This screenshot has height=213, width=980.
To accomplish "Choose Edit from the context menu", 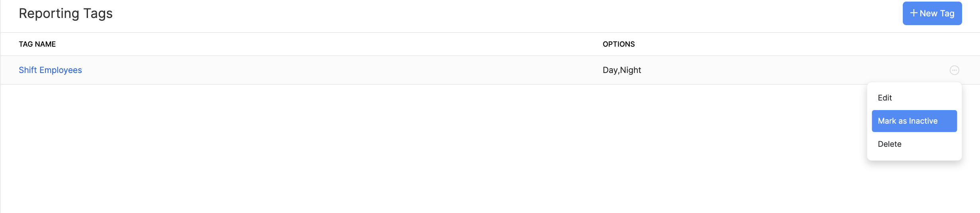I will [885, 98].
